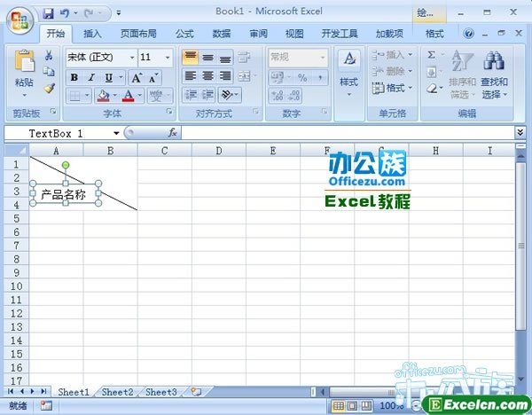The image size is (532, 415).
Task: Decrease indent in alignment group
Action: point(191,96)
